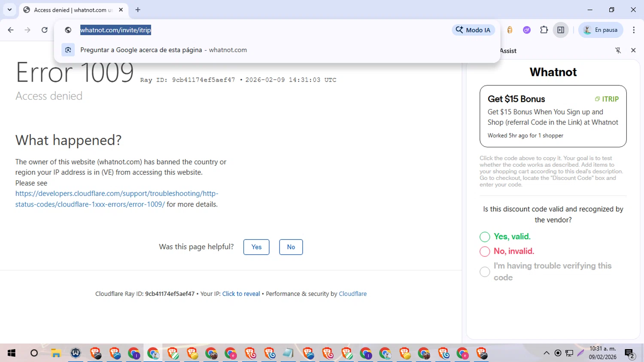Open the 'W' app icon on taskbar
644x362 pixels.
coord(76,353)
